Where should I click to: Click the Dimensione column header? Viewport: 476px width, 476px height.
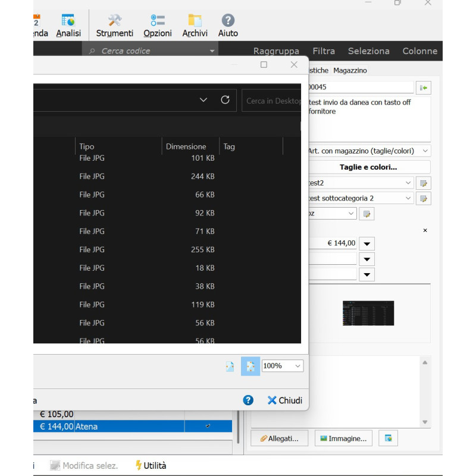186,146
